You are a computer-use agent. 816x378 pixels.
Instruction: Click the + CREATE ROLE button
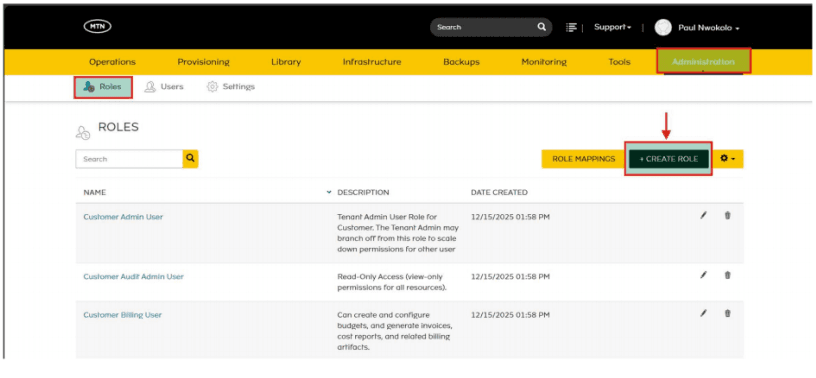pos(669,159)
